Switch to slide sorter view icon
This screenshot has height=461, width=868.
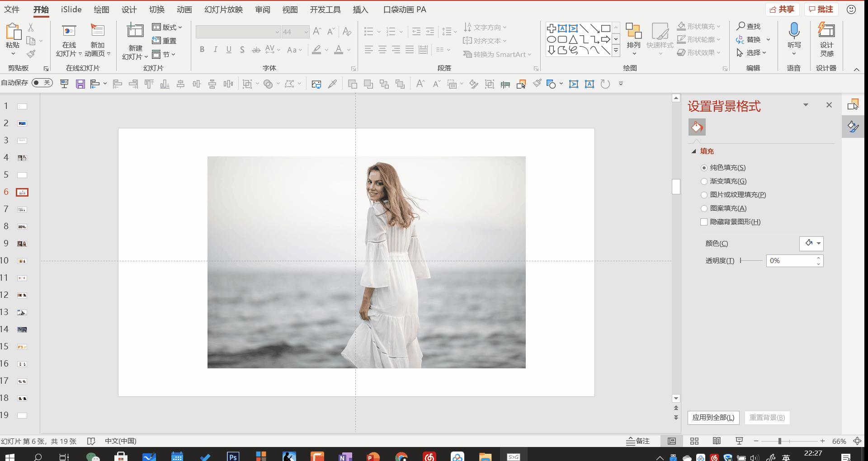click(694, 441)
